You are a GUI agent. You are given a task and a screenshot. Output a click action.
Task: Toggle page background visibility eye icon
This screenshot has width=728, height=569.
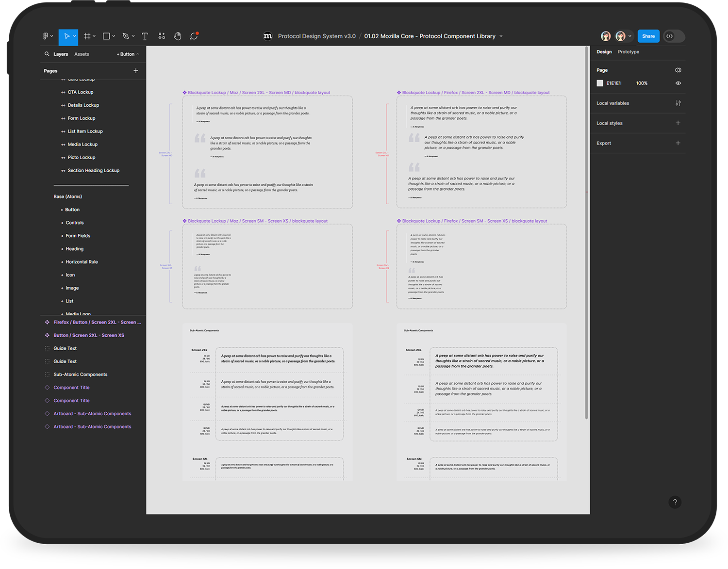(x=678, y=83)
